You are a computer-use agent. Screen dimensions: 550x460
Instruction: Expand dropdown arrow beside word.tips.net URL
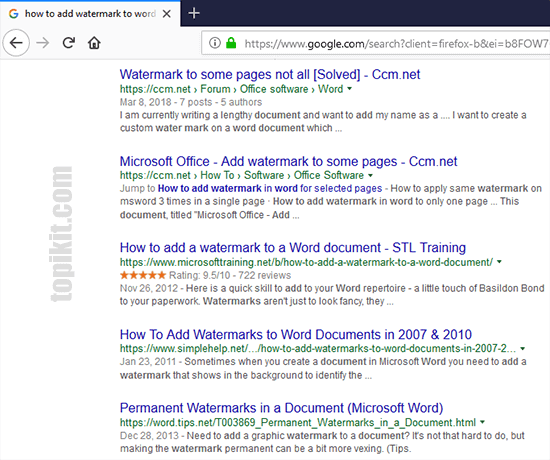pos(482,422)
